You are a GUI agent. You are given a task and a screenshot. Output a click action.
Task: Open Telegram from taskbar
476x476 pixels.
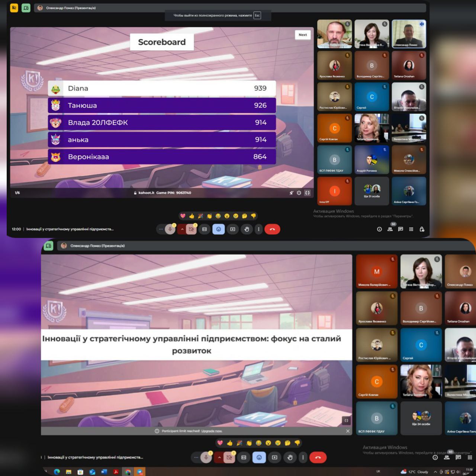pos(139,472)
